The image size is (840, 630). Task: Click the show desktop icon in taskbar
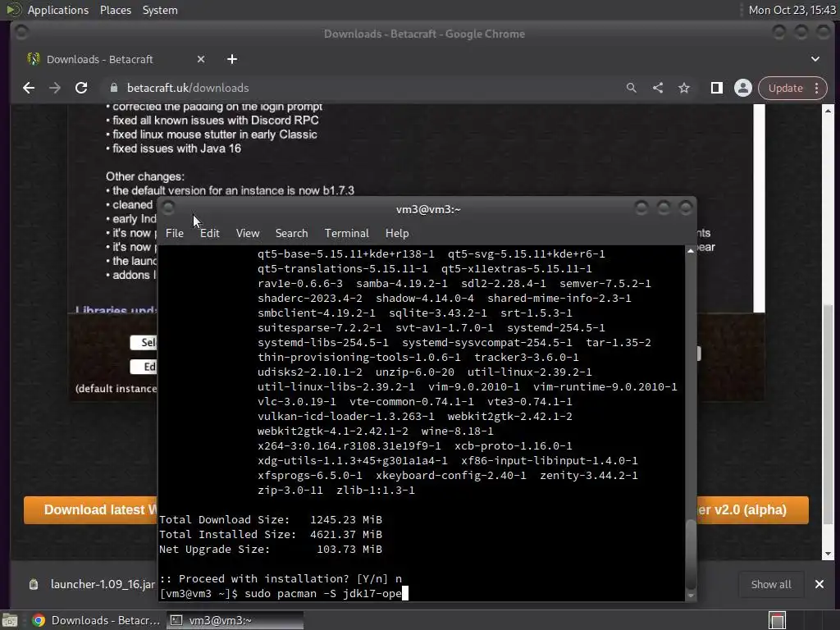pos(10,620)
